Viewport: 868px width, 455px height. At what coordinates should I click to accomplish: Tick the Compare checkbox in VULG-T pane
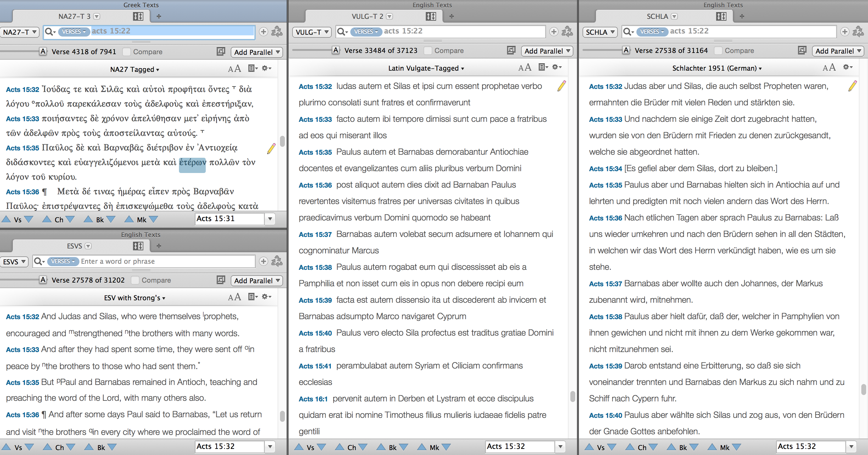tap(428, 51)
